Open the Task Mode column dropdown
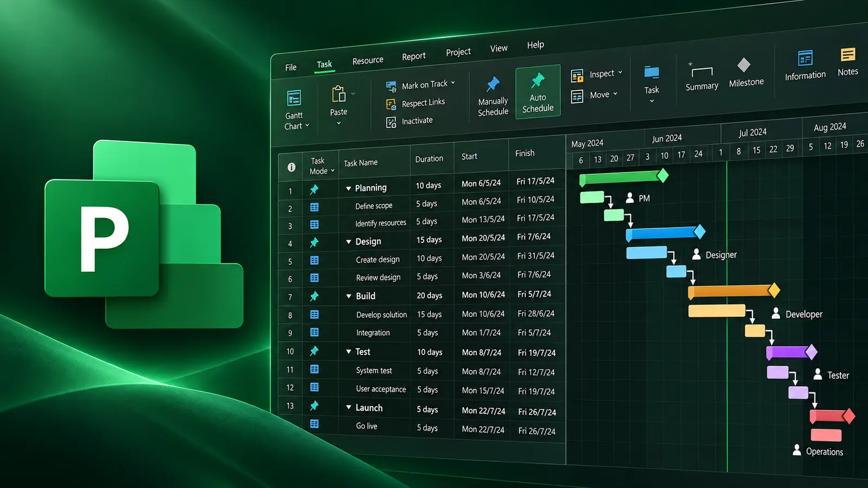 point(333,171)
